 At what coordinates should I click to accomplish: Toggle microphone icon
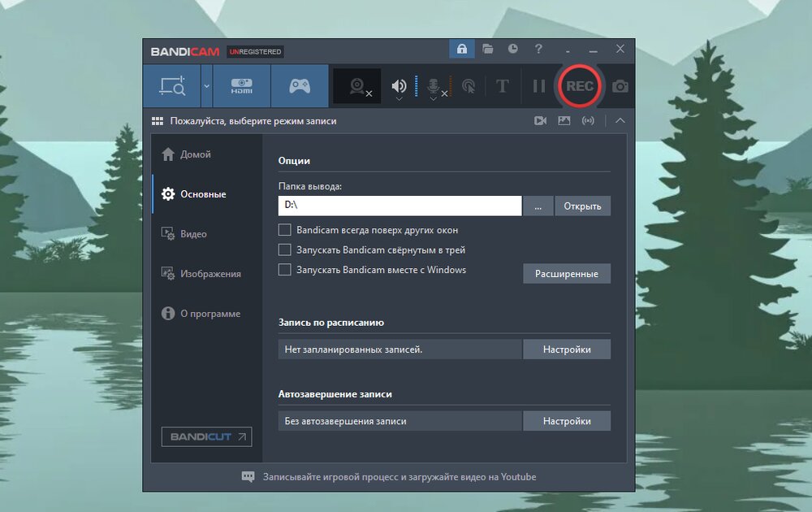pyautogui.click(x=434, y=85)
